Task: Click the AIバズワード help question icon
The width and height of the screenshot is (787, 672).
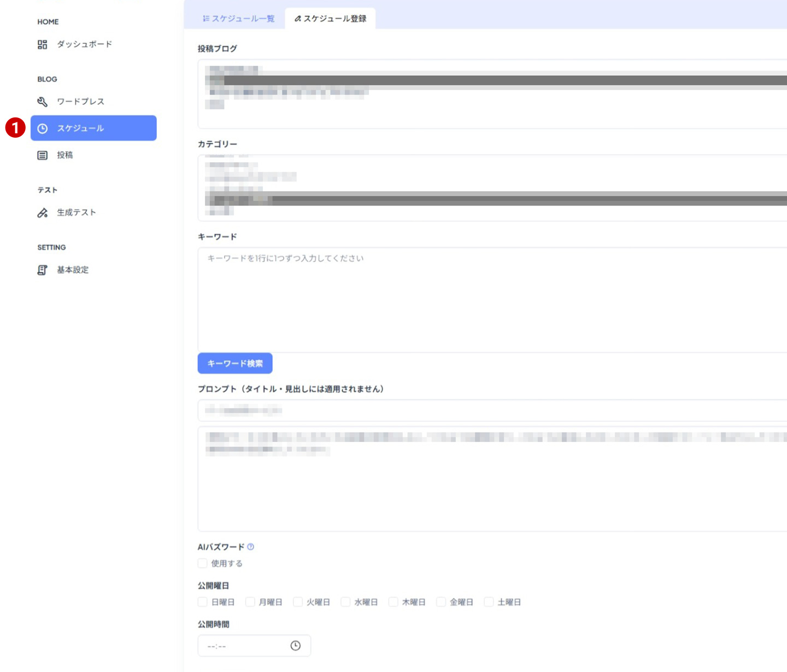Action: point(251,547)
